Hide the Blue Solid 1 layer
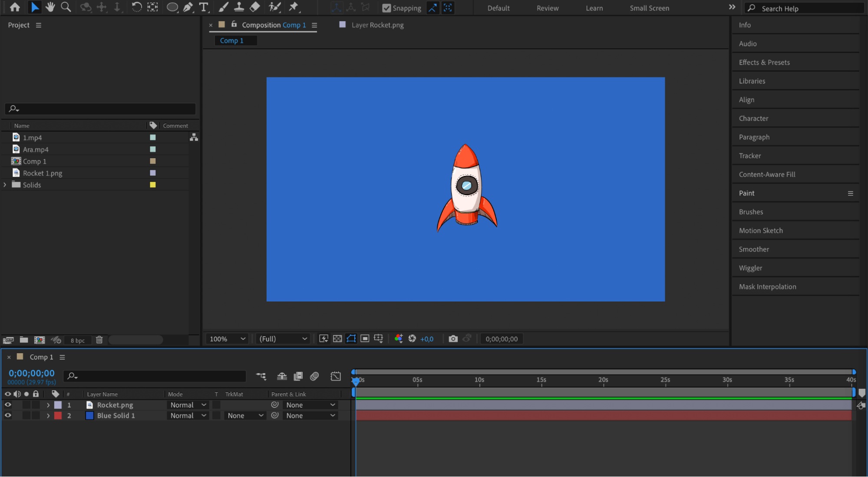The image size is (868, 477). point(8,416)
